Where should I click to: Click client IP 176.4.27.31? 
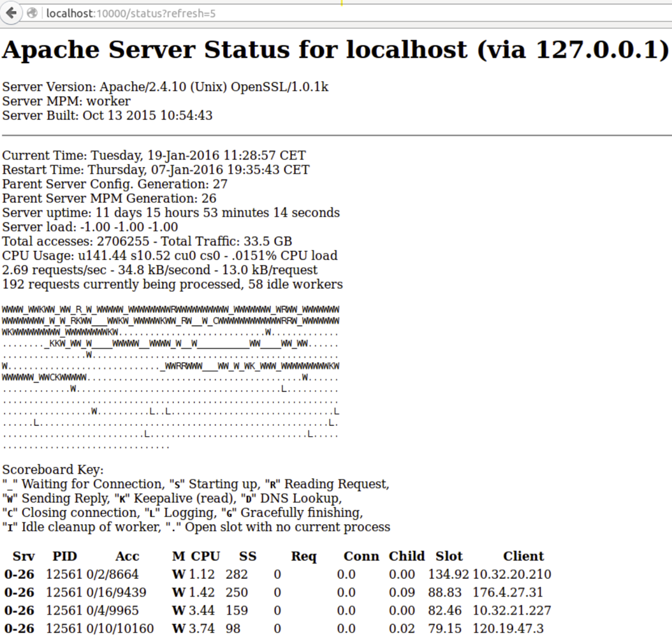click(x=508, y=592)
